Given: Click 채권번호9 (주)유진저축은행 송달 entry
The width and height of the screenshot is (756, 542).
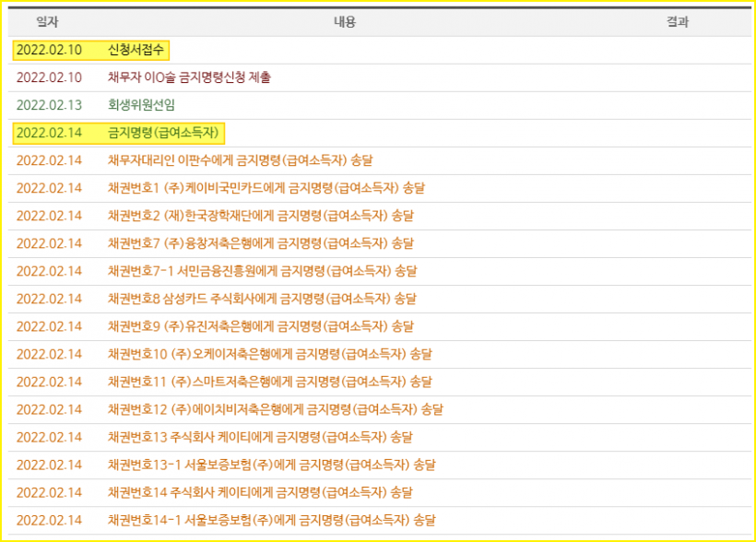Looking at the screenshot, I should (261, 326).
